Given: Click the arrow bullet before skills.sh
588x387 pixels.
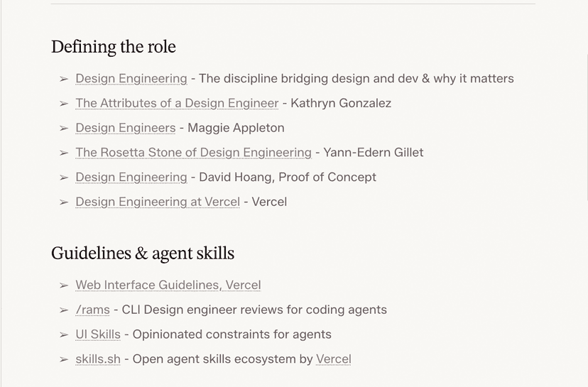Looking at the screenshot, I should click(x=64, y=359).
